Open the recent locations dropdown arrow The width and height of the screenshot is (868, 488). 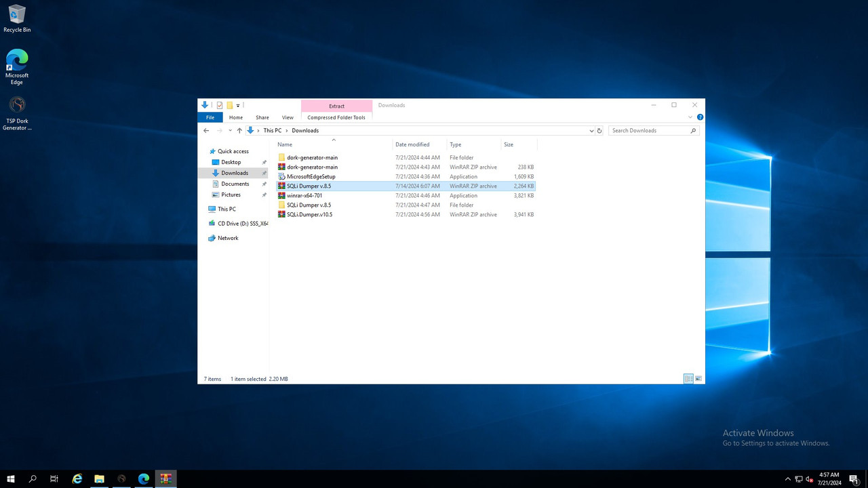pyautogui.click(x=231, y=131)
